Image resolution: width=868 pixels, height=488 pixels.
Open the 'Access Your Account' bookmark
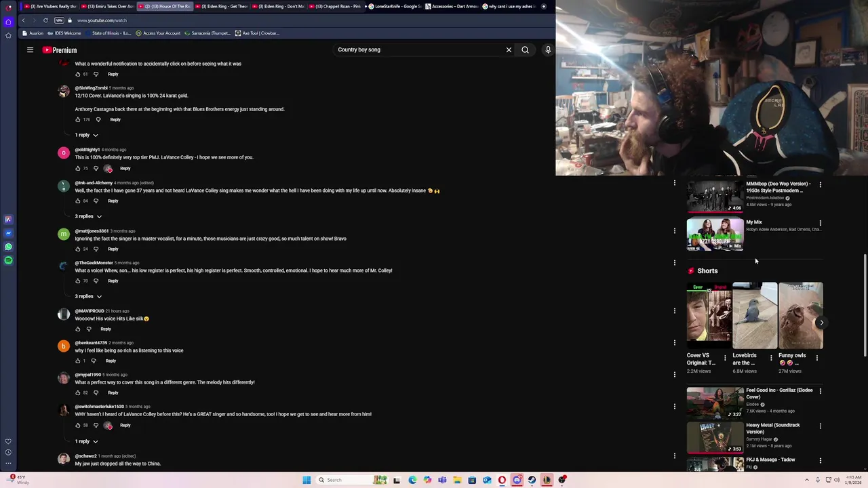[x=158, y=33]
